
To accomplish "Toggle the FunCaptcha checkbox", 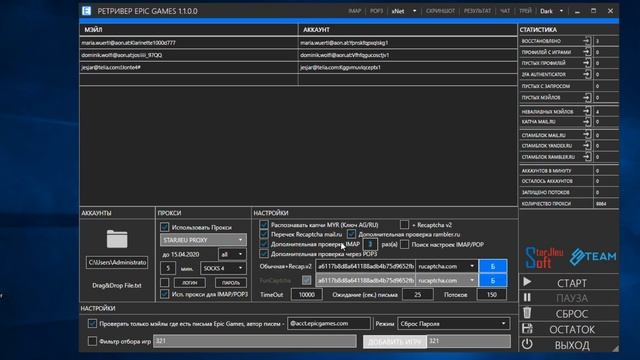I will pos(306,280).
